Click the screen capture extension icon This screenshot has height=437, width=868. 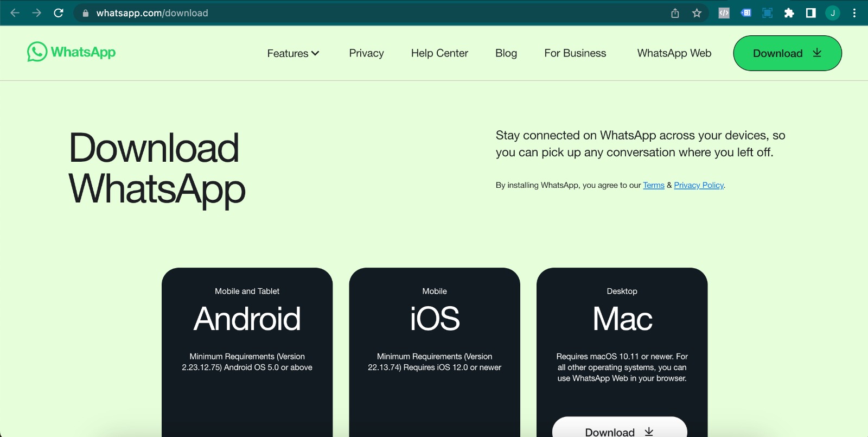point(767,13)
